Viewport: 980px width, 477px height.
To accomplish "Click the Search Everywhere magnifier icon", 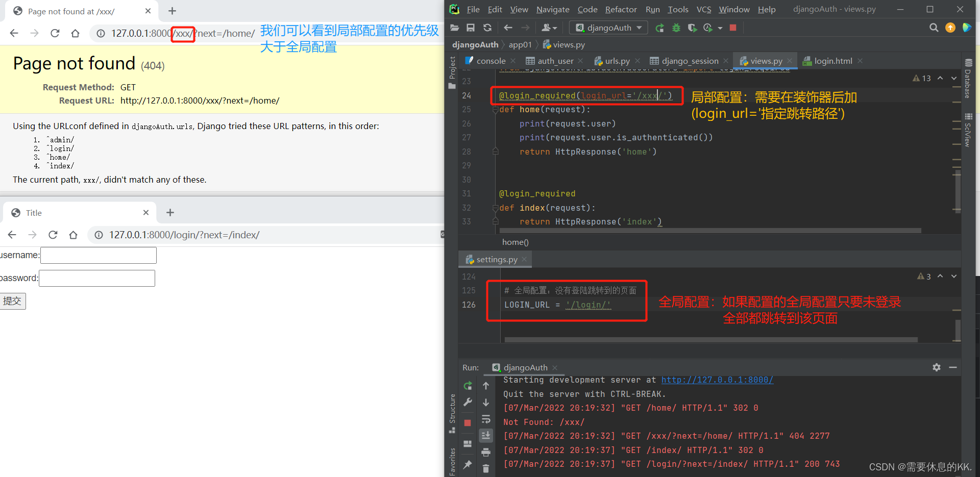I will 934,28.
